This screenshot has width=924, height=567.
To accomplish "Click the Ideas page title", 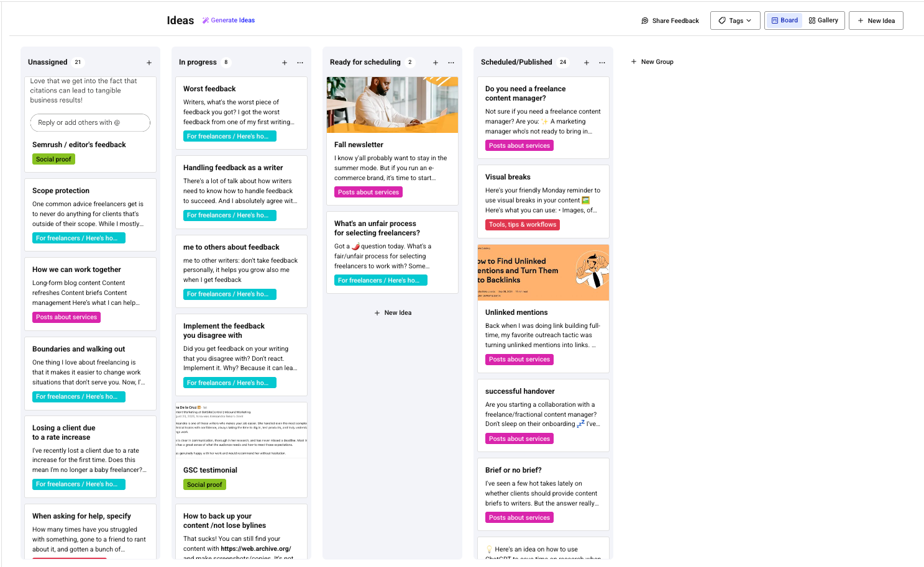I will (x=180, y=20).
